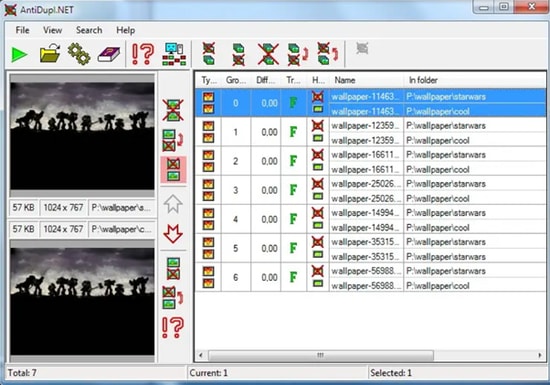550x385 pixels.
Task: Click group number 5 cell
Action: click(x=236, y=248)
